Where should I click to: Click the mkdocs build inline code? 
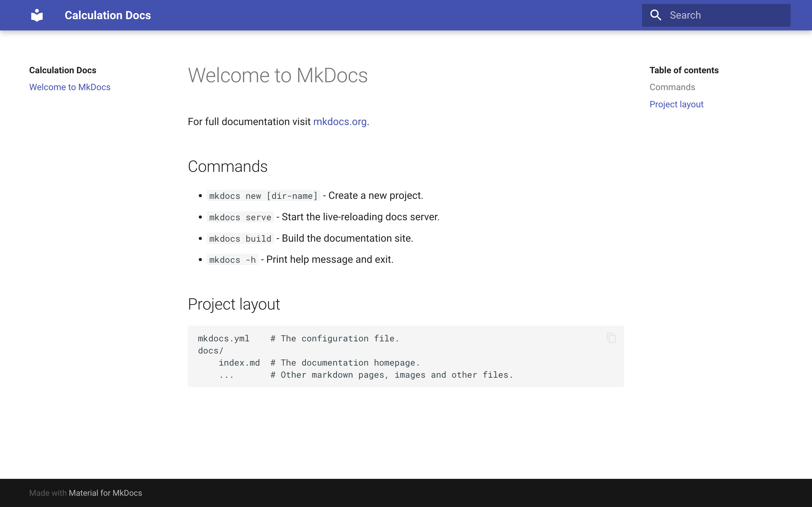[240, 238]
